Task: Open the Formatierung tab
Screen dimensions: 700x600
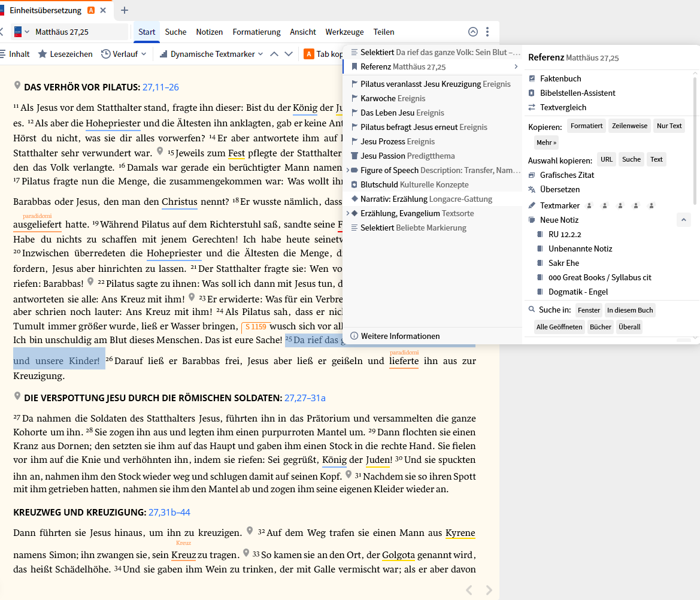Action: 257,32
